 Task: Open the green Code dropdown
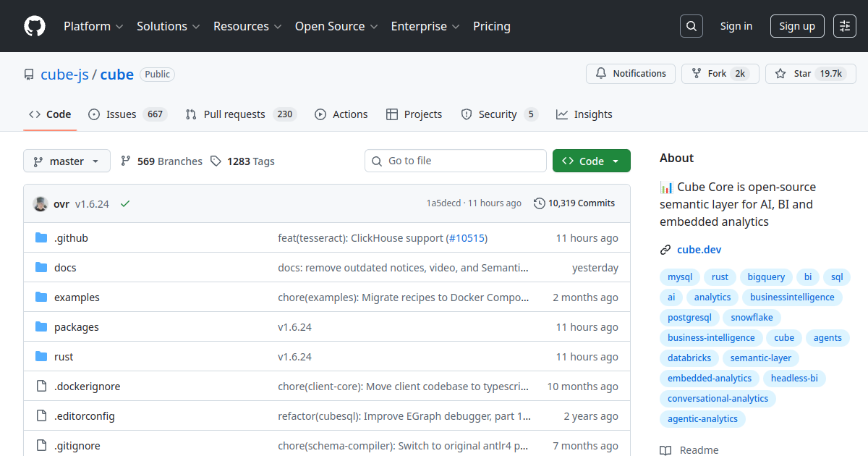(x=591, y=161)
